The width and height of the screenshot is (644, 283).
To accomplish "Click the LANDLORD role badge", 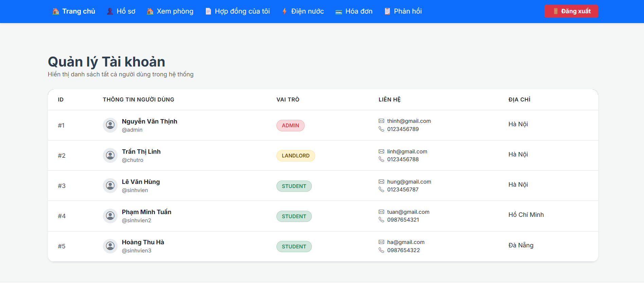I will pyautogui.click(x=296, y=156).
